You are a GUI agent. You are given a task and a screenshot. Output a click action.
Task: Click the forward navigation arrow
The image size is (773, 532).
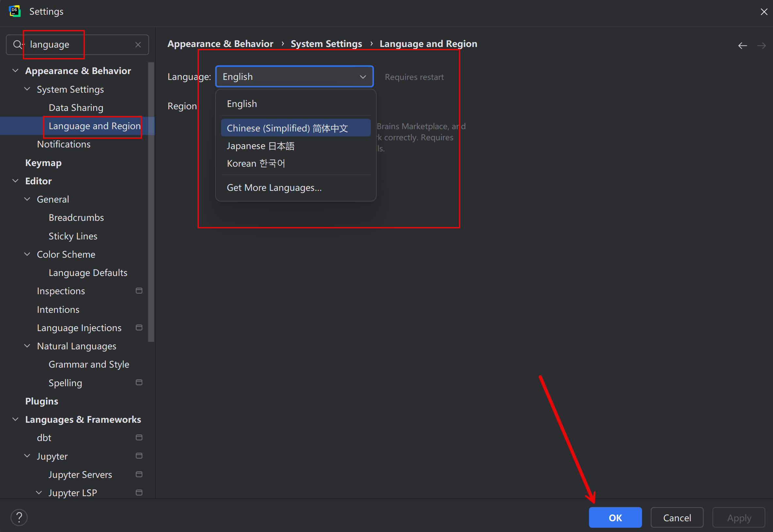click(x=761, y=45)
